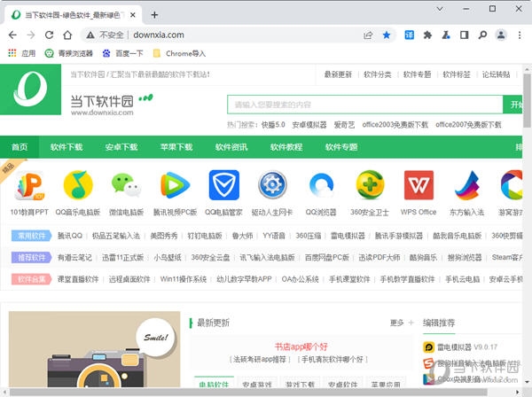This screenshot has width=532, height=397.
Task: Click 百度网盘PC版 link
Action: [x=327, y=258]
